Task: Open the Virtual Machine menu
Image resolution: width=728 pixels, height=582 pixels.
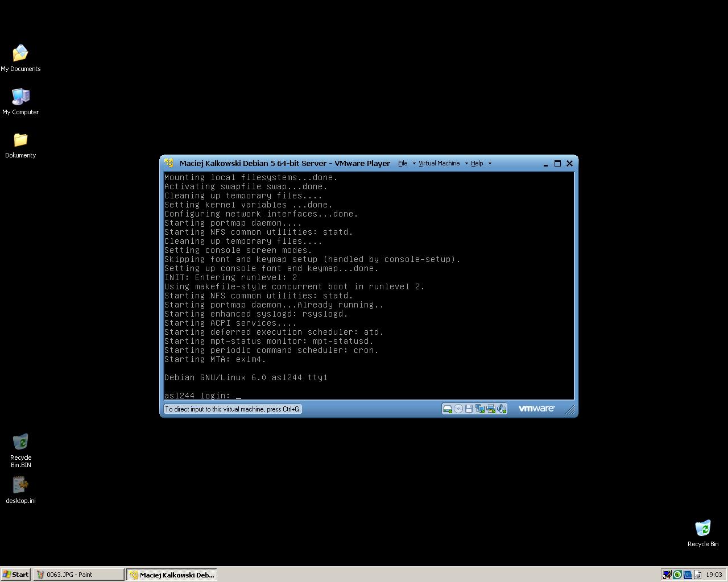Action: click(x=439, y=164)
